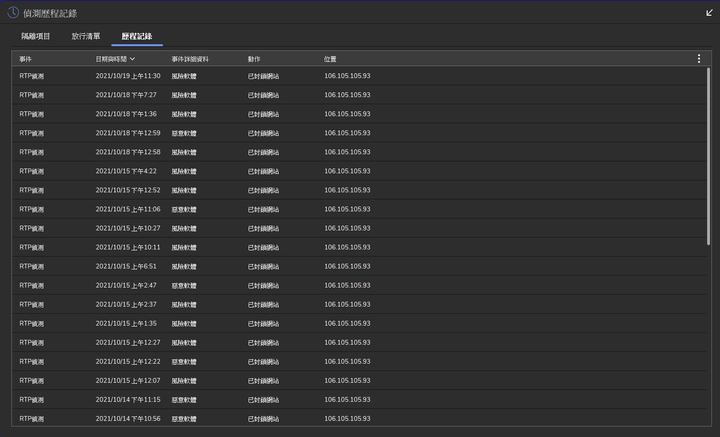Select the 2021/10/18 下午7:27 date cell
Image resolution: width=720 pixels, height=437 pixels.
pyautogui.click(x=126, y=95)
